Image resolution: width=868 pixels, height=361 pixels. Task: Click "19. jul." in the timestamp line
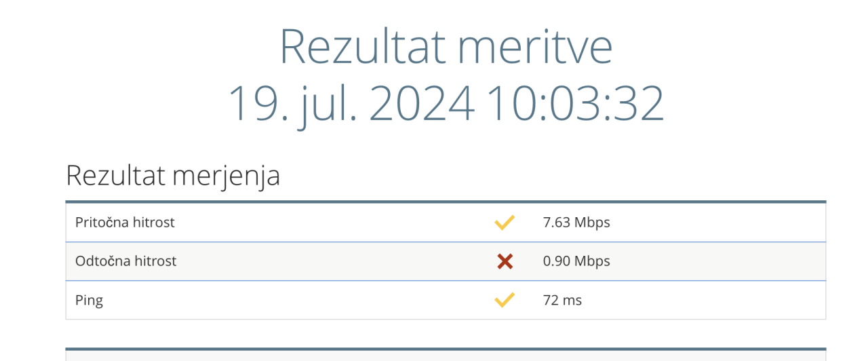coord(292,103)
